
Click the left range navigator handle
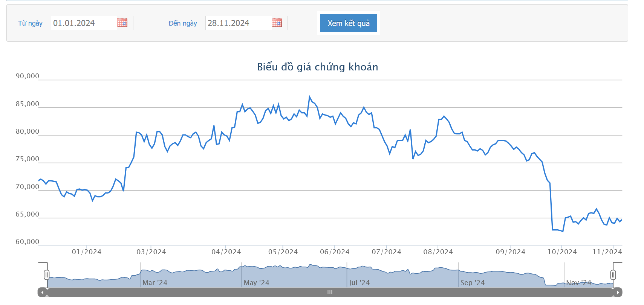47,275
